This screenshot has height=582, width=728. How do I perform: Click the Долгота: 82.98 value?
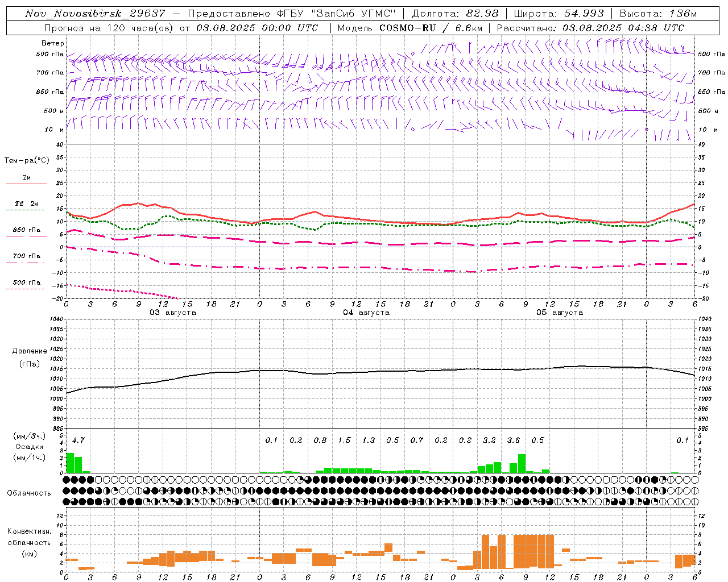tap(455, 14)
